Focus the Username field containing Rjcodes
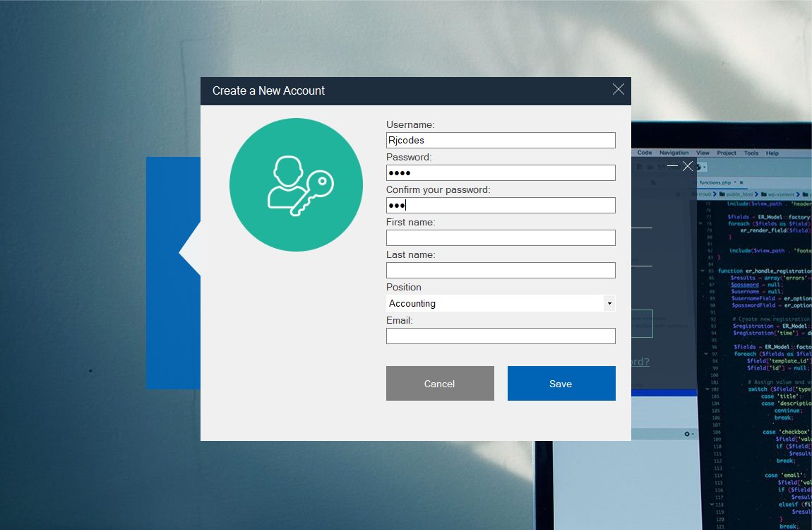 (500, 140)
